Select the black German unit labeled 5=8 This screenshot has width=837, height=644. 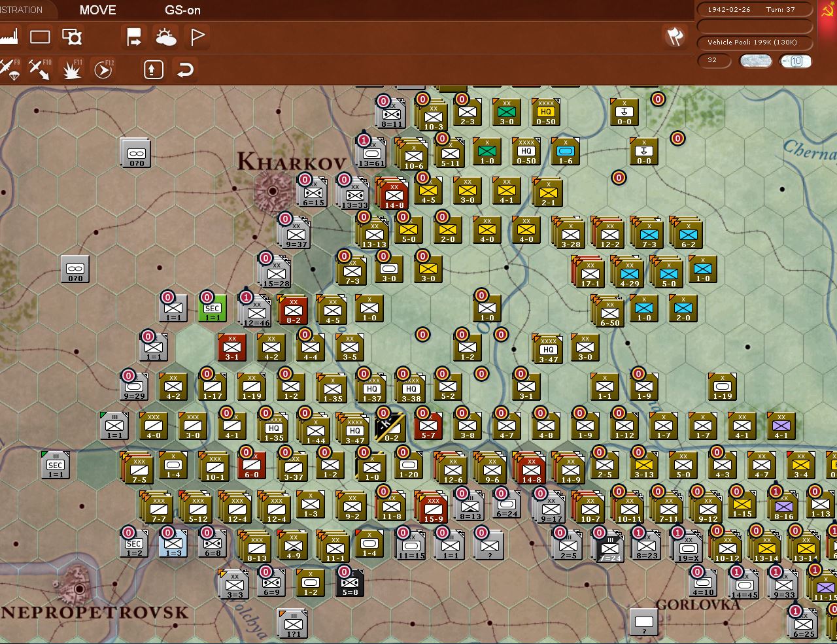(x=350, y=583)
